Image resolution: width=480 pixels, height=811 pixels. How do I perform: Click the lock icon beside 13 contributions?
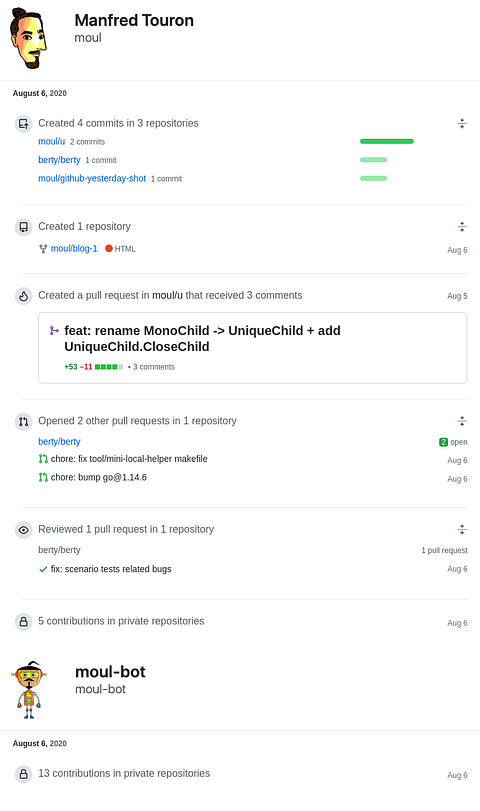click(x=23, y=774)
